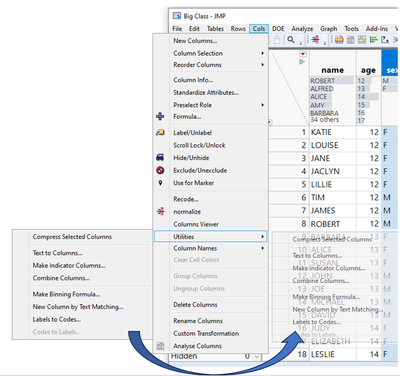
Task: Open the DOE menu
Action: (x=278, y=29)
